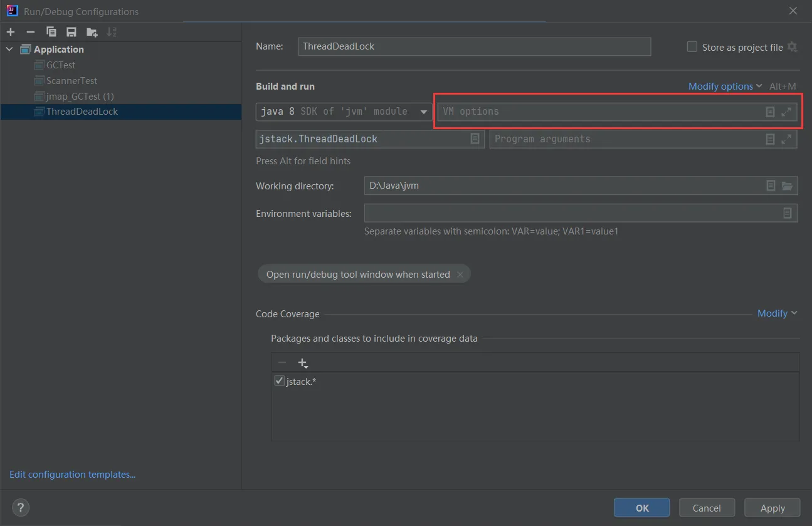
Task: Remove the selected configuration with minus icon
Action: click(x=31, y=32)
